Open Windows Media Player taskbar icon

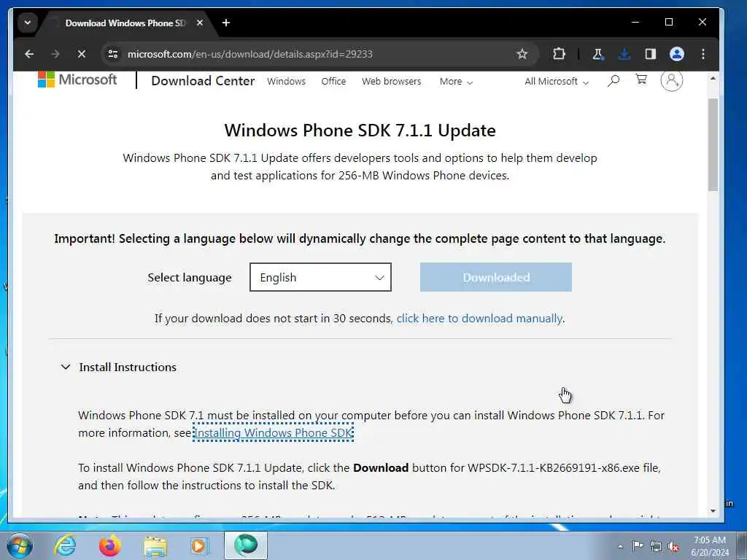[x=200, y=545]
